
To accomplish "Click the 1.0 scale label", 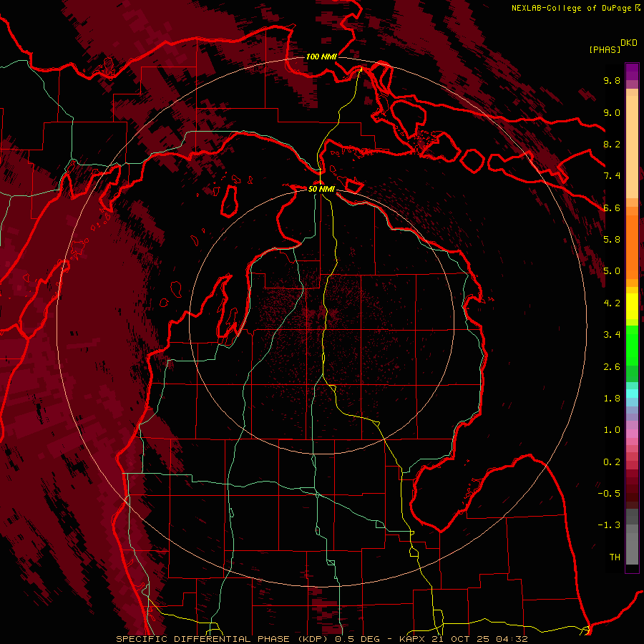I will tap(612, 430).
